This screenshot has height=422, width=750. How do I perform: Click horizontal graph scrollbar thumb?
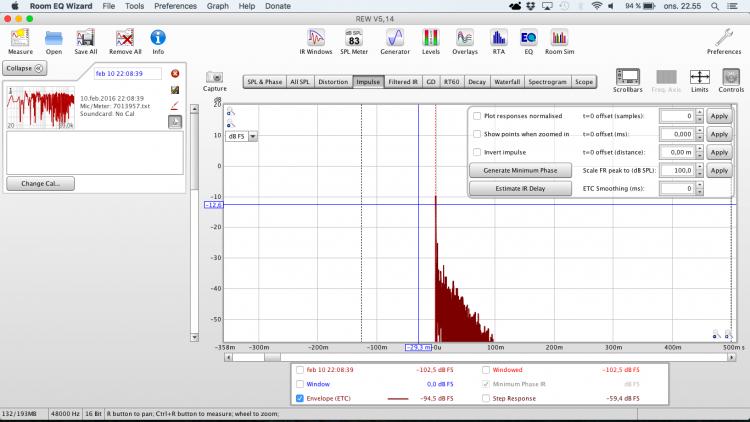click(x=273, y=357)
